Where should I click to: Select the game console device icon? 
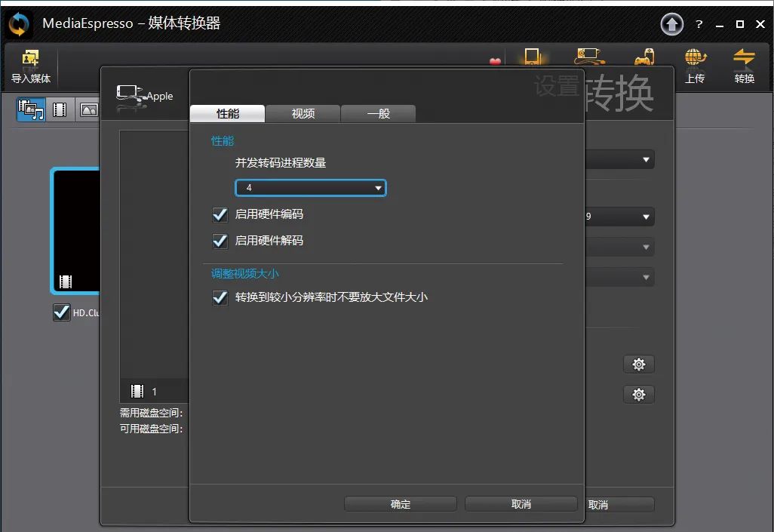(643, 58)
